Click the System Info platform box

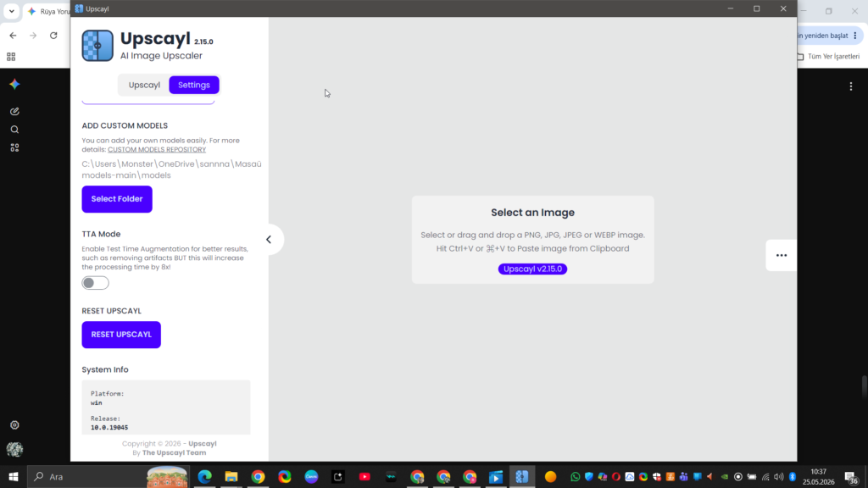[166, 407]
